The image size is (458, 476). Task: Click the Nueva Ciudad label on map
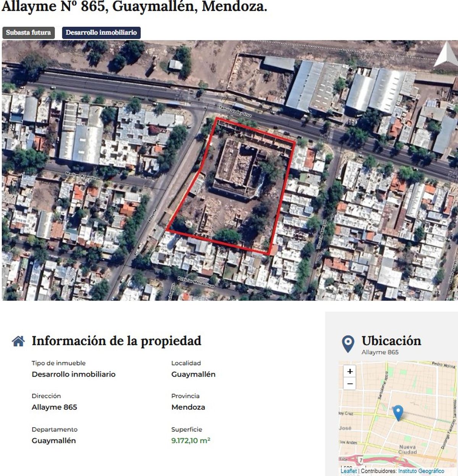coord(407,449)
